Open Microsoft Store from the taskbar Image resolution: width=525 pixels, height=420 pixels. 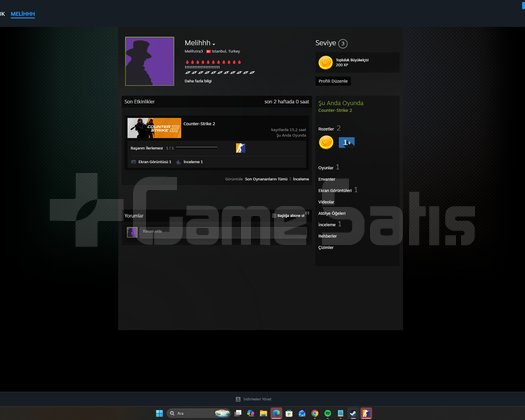pyautogui.click(x=289, y=413)
